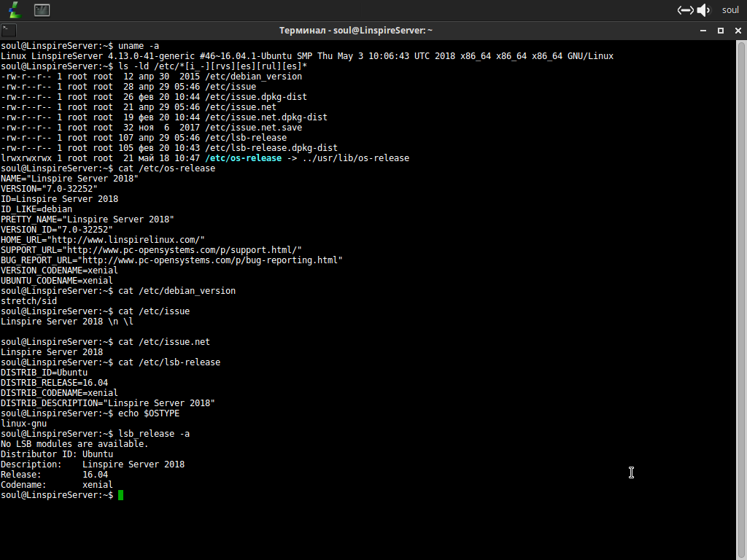This screenshot has width=747, height=560.
Task: Click the NAME="Linspire Server 2018" line
Action: click(69, 179)
